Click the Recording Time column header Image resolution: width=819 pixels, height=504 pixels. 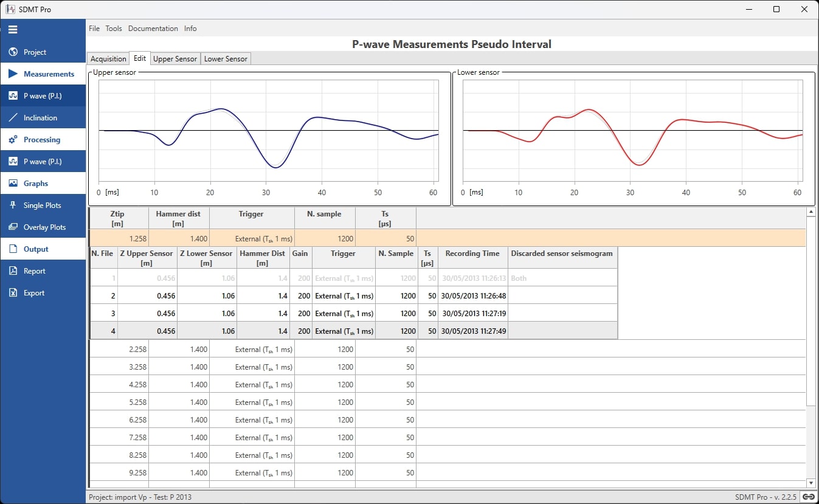coord(472,258)
